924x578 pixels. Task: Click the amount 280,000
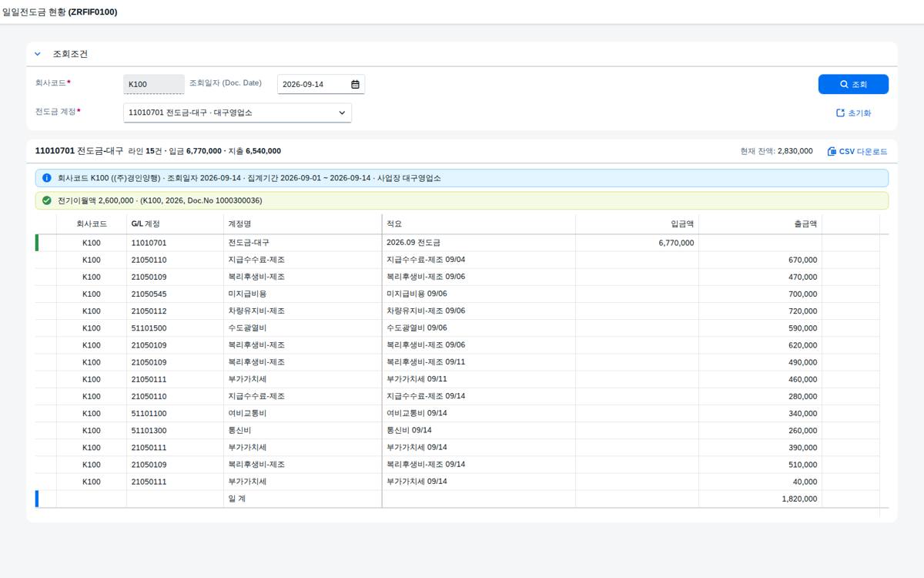pyautogui.click(x=760, y=396)
